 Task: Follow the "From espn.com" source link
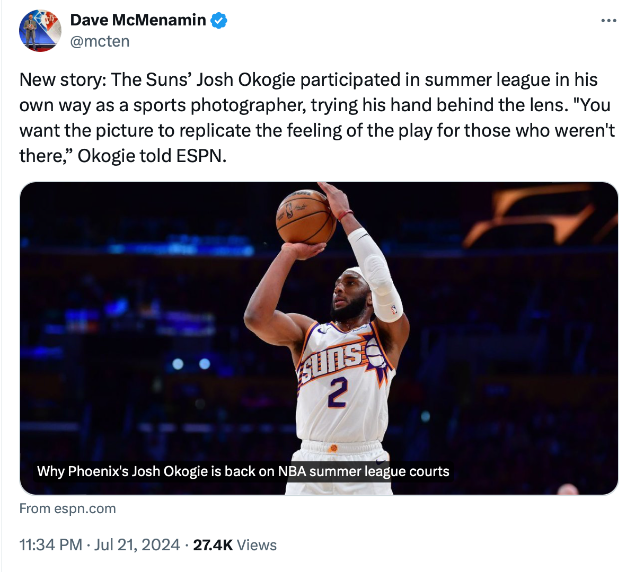(x=67, y=509)
